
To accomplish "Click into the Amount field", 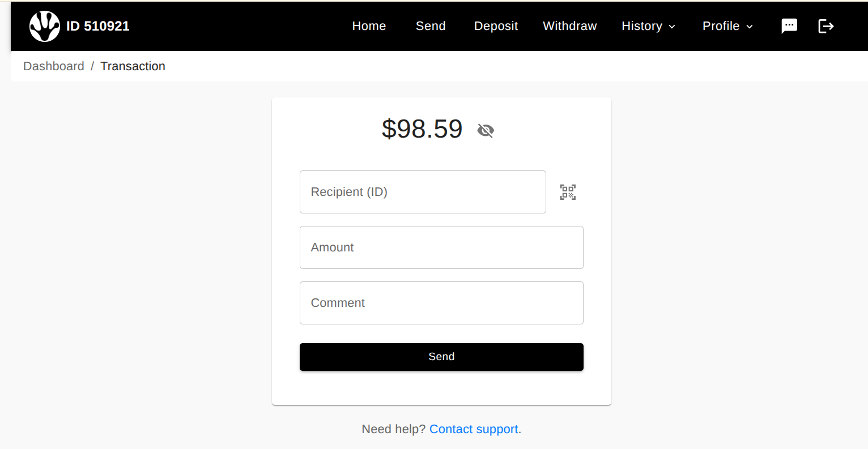I will pyautogui.click(x=441, y=247).
